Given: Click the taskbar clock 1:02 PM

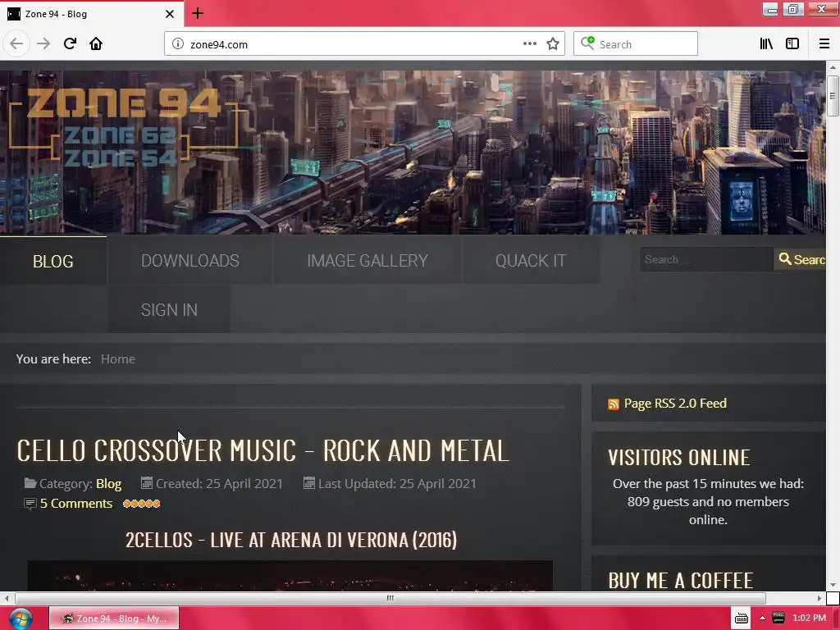Looking at the screenshot, I should 809,618.
